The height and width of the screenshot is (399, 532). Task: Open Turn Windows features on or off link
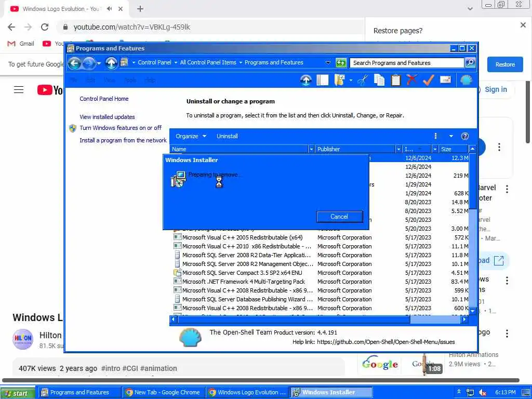pos(121,128)
